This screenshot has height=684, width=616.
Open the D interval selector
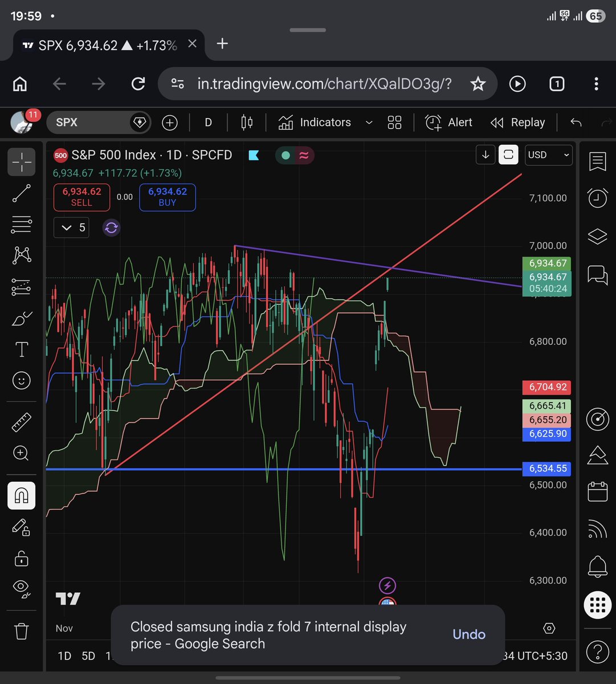point(209,123)
